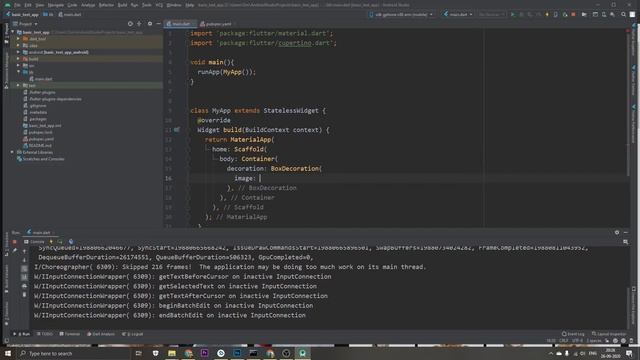Select .gitignore file in project tree
Screen dimensions: 640x360
pos(35,106)
